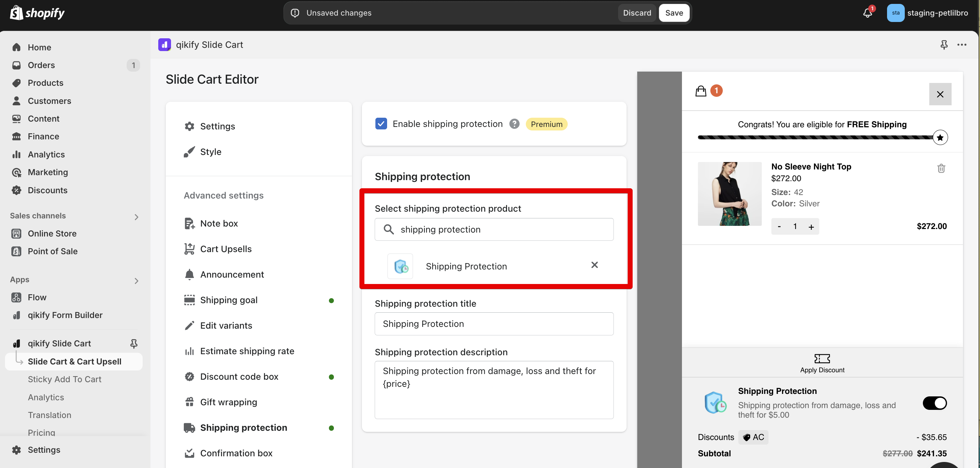Click the search magnifier icon
980x468 pixels.
tap(389, 229)
